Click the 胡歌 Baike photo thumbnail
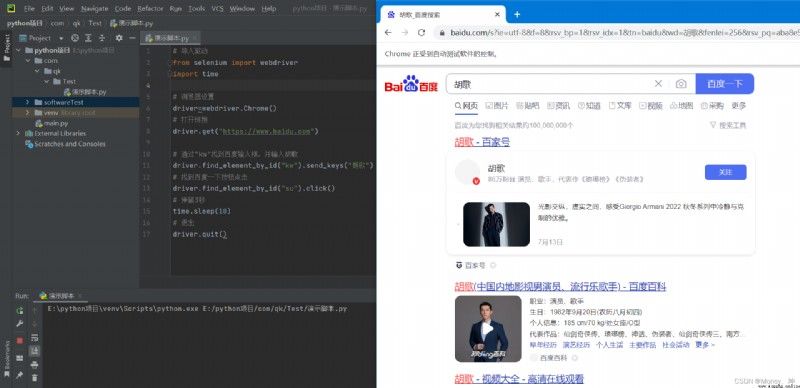Screen dimensions: 800x388 (x=488, y=329)
